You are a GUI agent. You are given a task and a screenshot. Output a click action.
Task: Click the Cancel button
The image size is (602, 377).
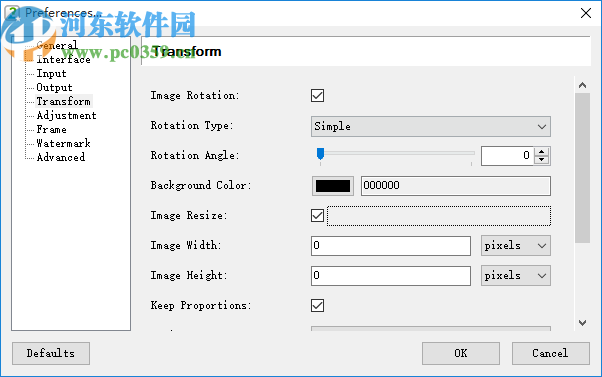551,353
